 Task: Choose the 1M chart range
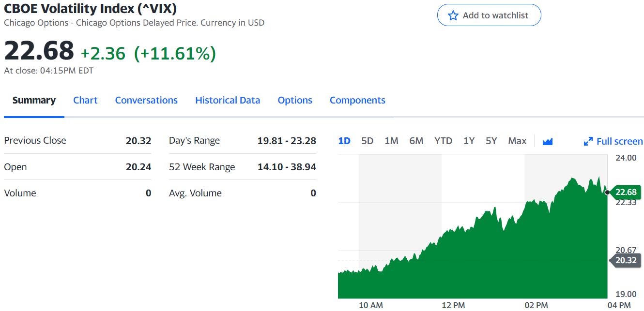(x=391, y=141)
